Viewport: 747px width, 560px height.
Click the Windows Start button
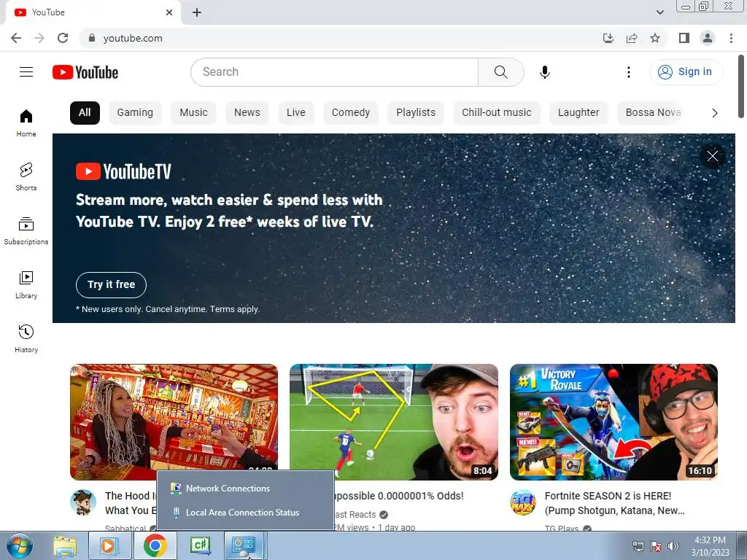click(20, 545)
